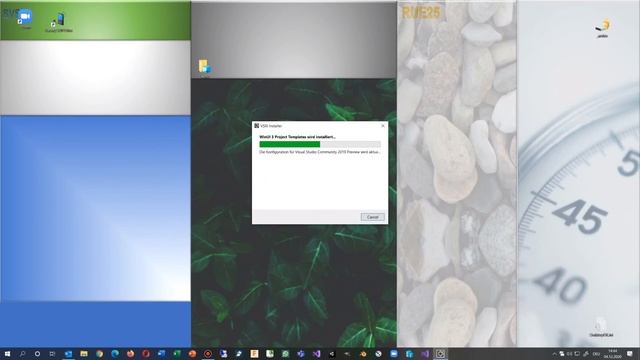The image size is (640, 360).
Task: Open Visual Studio icon left of VSIX Installer
Action: click(425, 354)
